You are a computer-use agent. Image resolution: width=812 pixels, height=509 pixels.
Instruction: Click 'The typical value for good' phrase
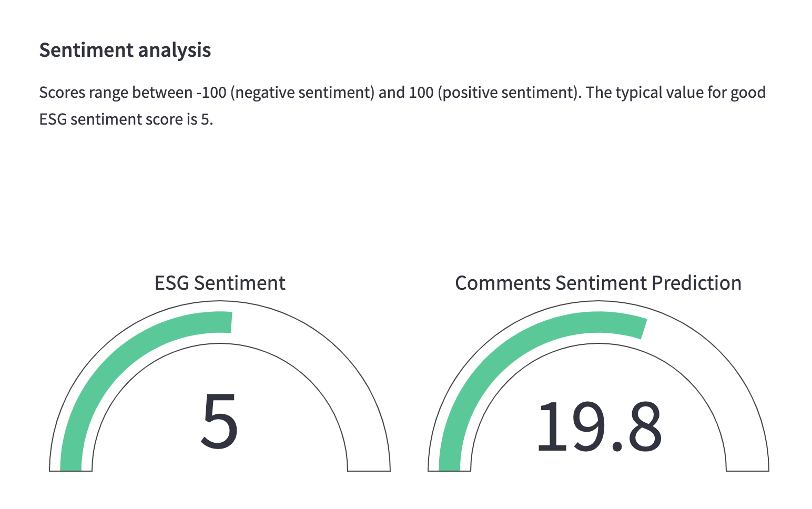click(x=676, y=93)
